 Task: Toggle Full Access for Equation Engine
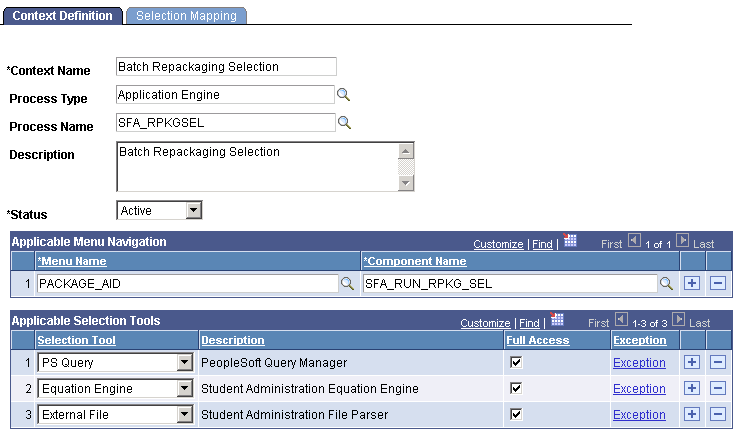[515, 388]
